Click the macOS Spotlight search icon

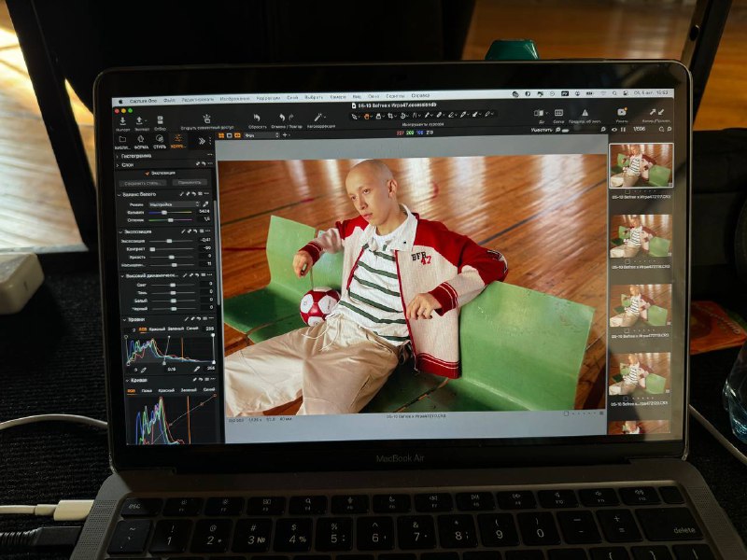pos(614,94)
